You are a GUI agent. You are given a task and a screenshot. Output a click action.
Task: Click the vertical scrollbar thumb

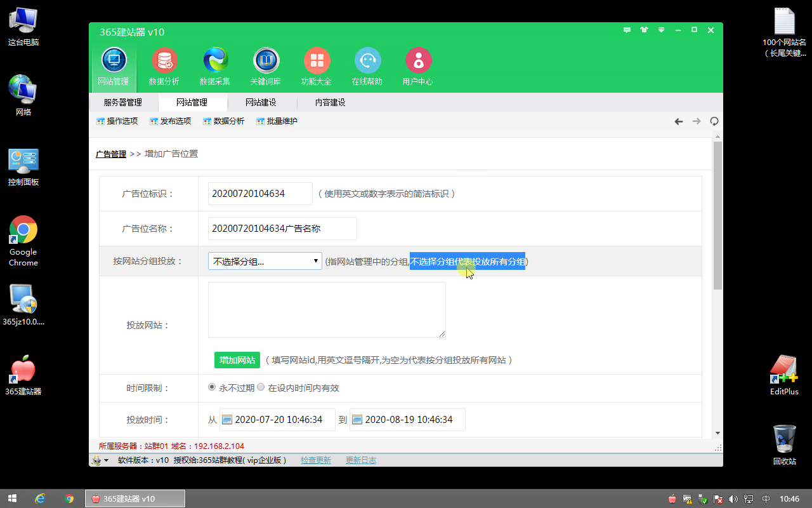tap(717, 215)
